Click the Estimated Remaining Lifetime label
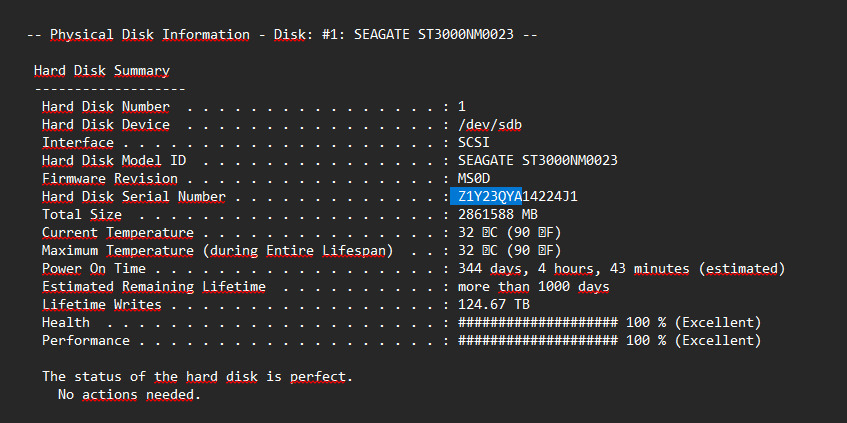 tap(153, 287)
